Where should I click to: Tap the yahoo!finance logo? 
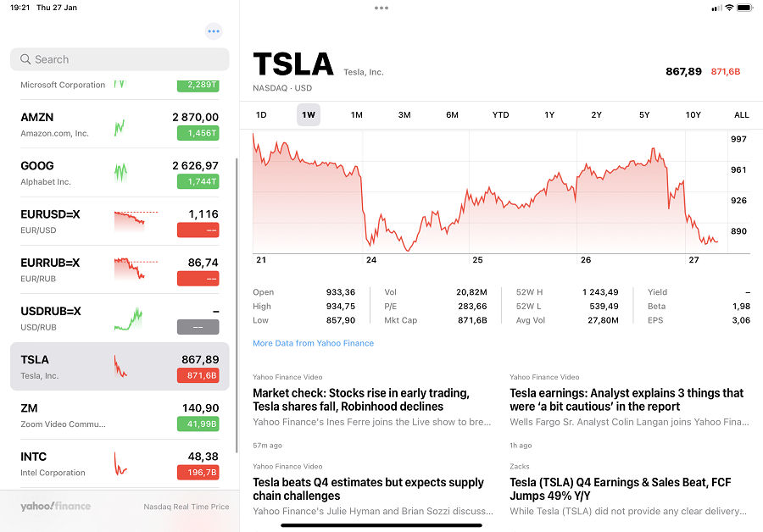pos(55,507)
